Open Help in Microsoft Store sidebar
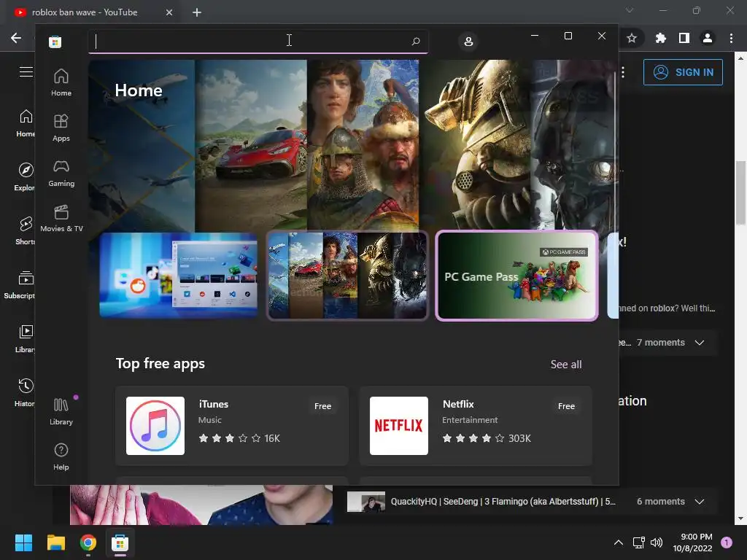The height and width of the screenshot is (560, 747). [61, 456]
